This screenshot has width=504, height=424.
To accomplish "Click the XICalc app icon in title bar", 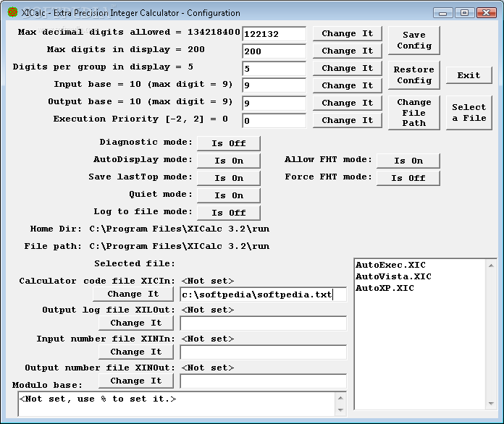I will 12,12.
